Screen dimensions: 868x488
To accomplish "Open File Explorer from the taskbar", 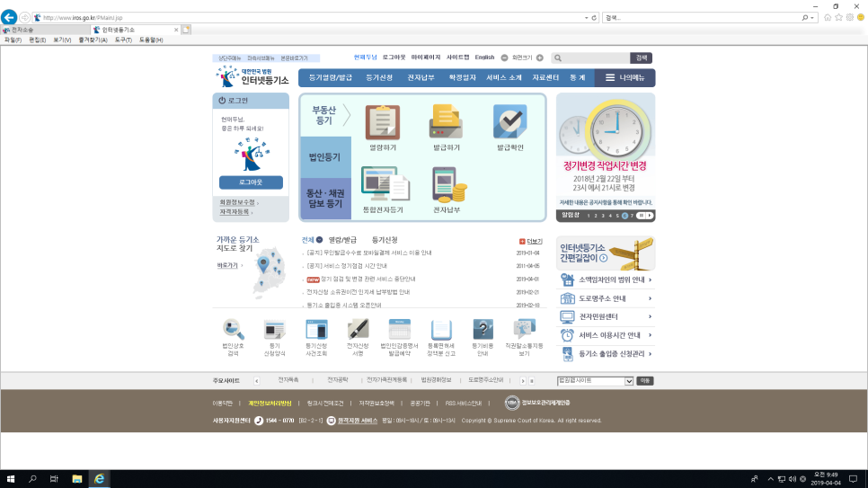I will pos(77,479).
